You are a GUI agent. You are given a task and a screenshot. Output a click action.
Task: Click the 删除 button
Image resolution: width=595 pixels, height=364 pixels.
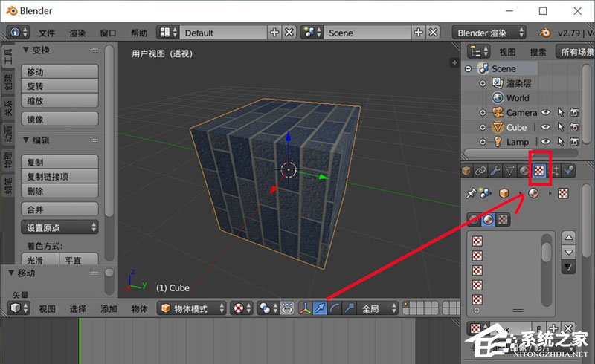[61, 191]
